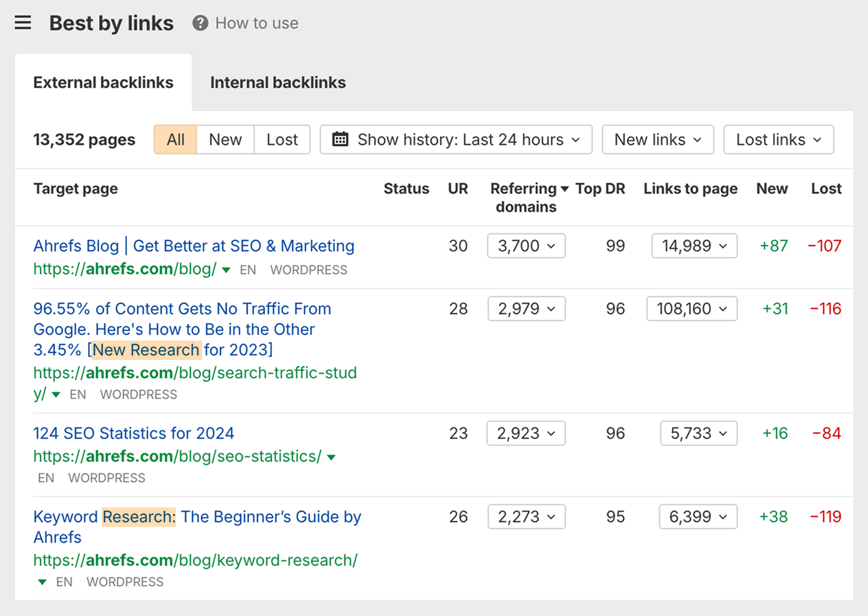
Task: Expand the 3,700 referring domains dropdown
Action: coord(525,246)
